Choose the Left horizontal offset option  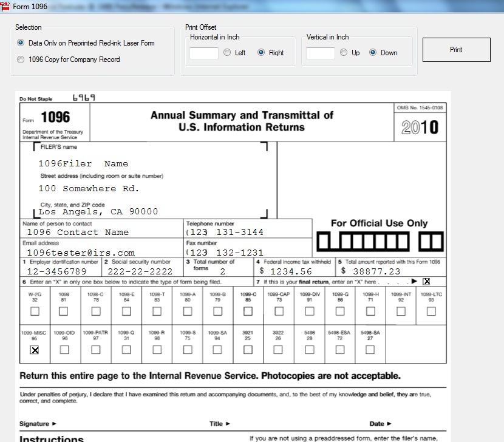(227, 53)
